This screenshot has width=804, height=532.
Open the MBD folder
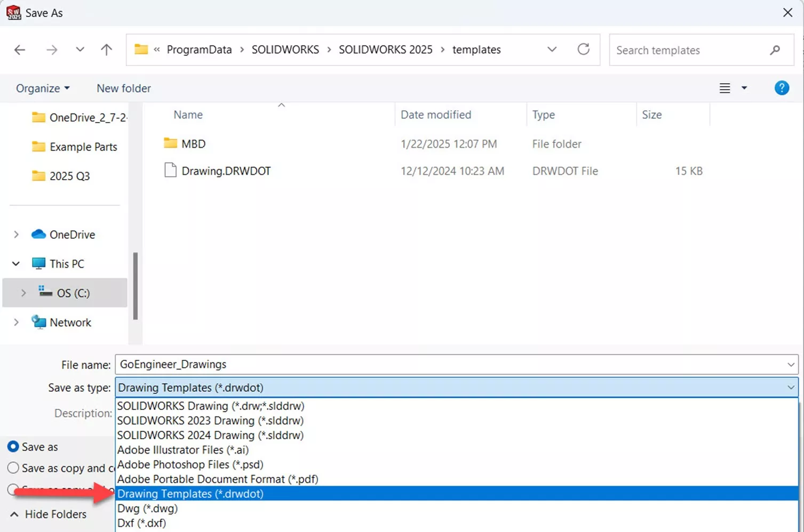click(x=193, y=143)
